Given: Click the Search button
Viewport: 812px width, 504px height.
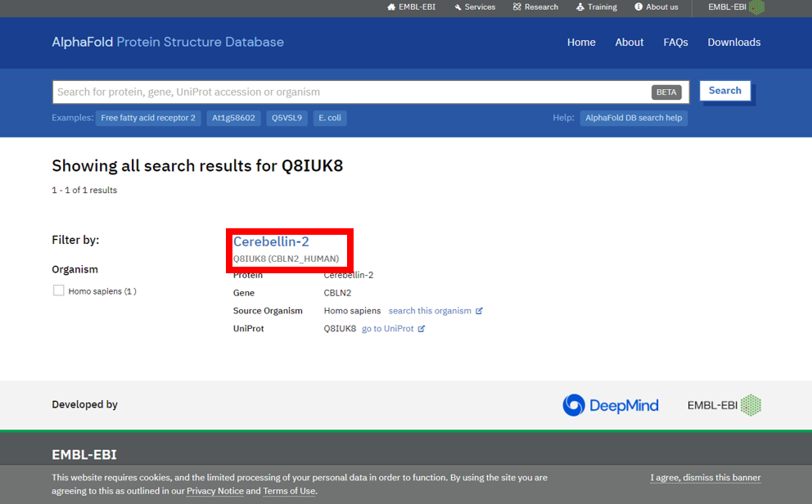Looking at the screenshot, I should (x=725, y=91).
